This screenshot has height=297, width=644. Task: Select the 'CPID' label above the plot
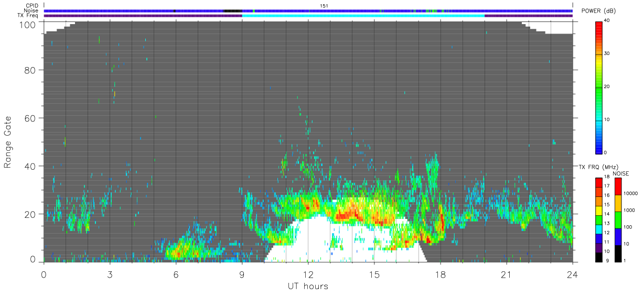tap(32, 5)
